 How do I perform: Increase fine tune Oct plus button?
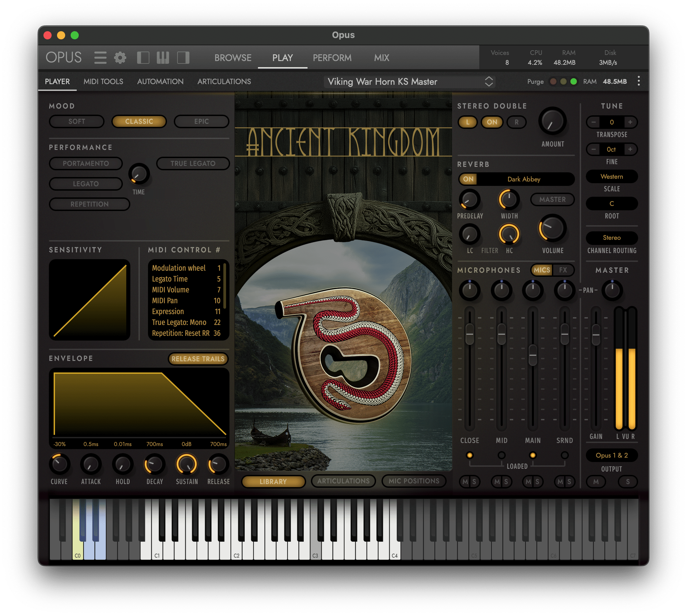[630, 149]
